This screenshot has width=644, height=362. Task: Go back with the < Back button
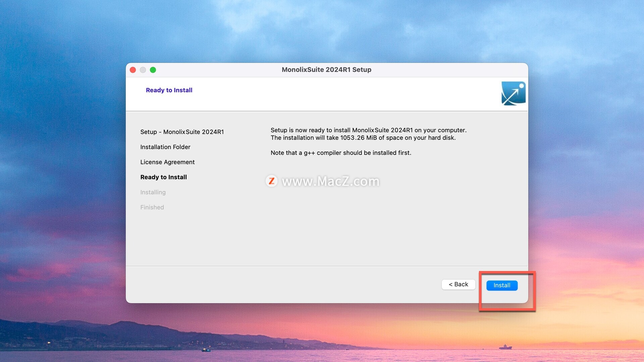pyautogui.click(x=458, y=284)
